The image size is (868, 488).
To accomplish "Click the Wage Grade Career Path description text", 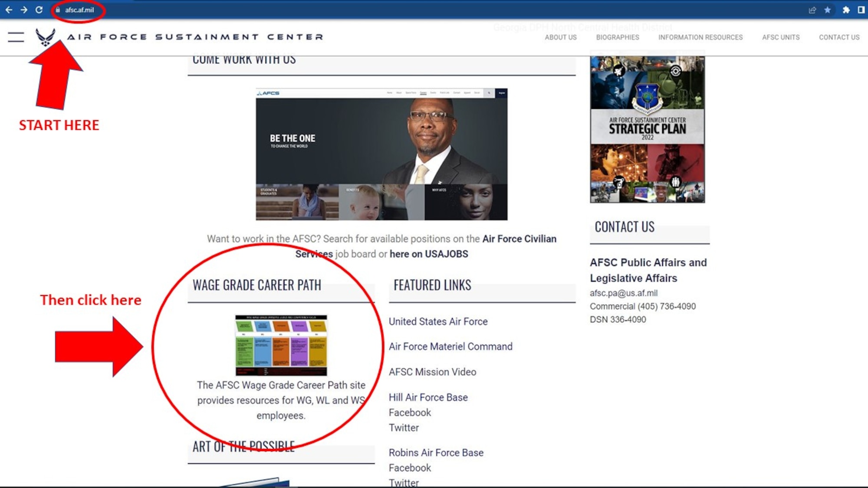I will point(281,400).
